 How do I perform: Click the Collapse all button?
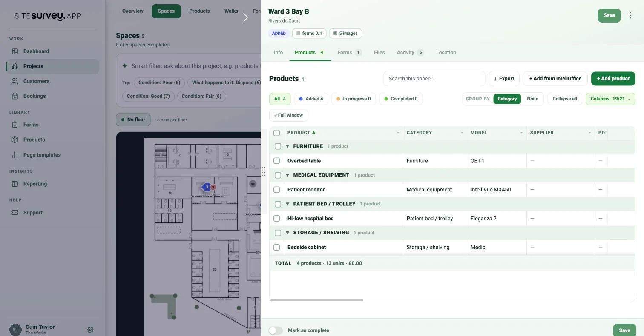(565, 99)
